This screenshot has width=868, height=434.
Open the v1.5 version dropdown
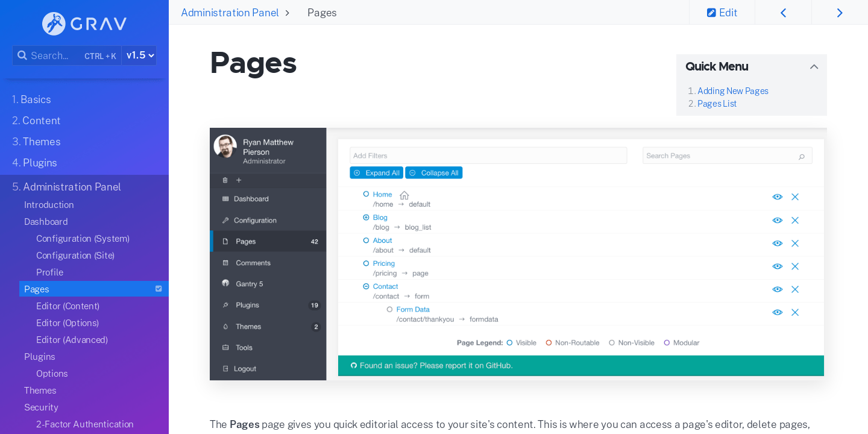139,55
